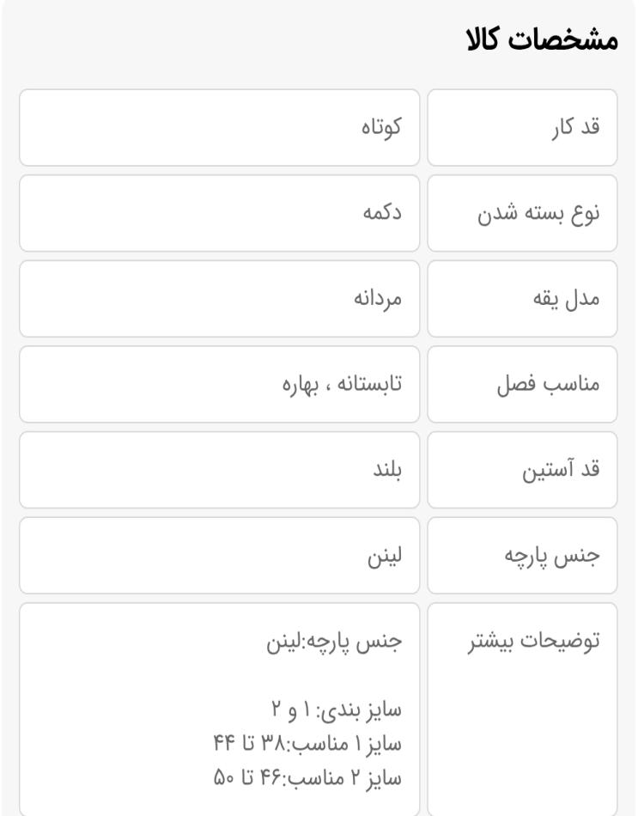Select the سایز ۲ مناسب:۴۶ تا ۵۰ line
This screenshot has height=816, width=644.
(x=307, y=777)
